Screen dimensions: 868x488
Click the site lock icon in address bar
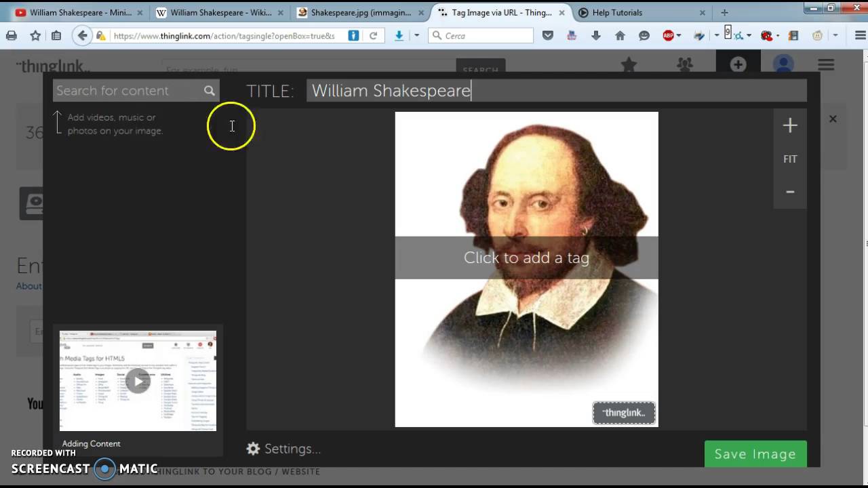coord(101,36)
